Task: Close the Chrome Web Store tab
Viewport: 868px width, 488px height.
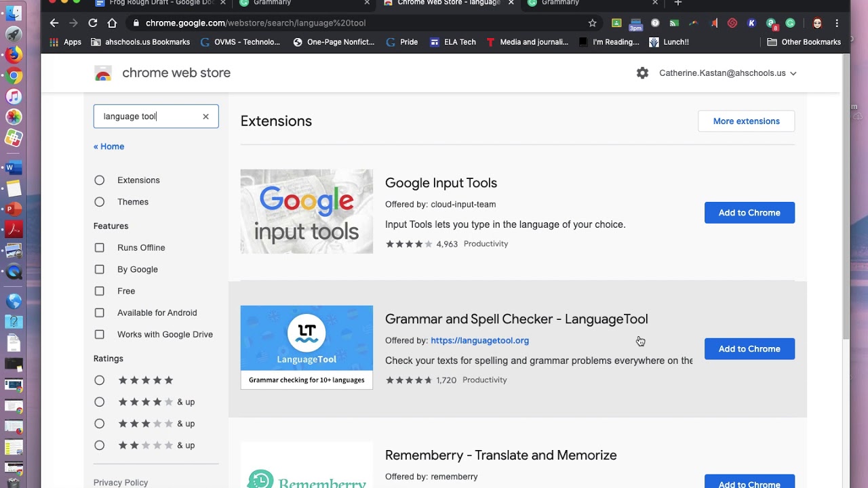Action: (x=511, y=3)
